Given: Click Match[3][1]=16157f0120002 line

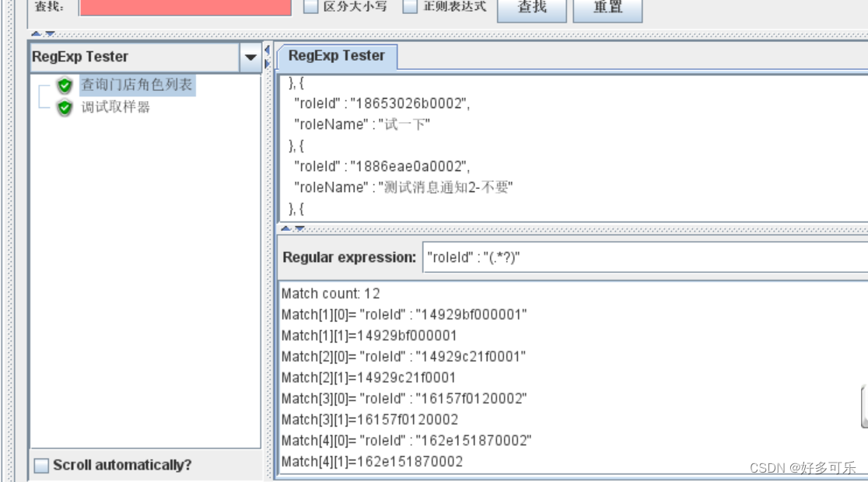Looking at the screenshot, I should (369, 420).
